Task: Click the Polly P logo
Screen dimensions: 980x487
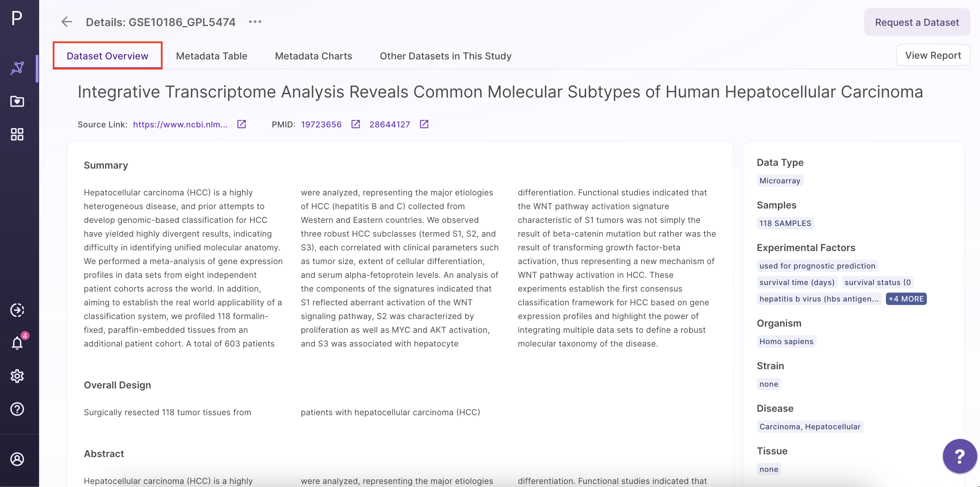Action: pos(17,18)
